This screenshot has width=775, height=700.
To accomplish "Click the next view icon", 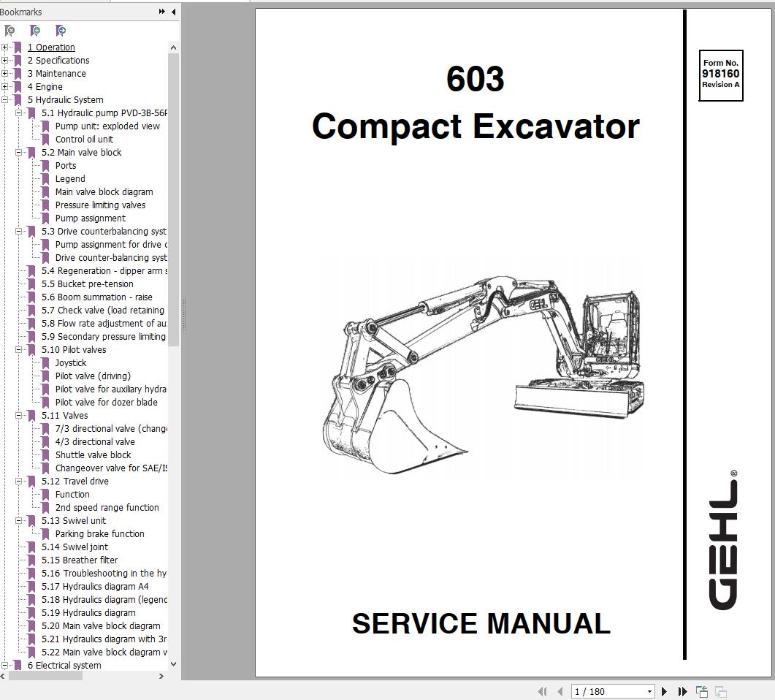I will [x=722, y=691].
